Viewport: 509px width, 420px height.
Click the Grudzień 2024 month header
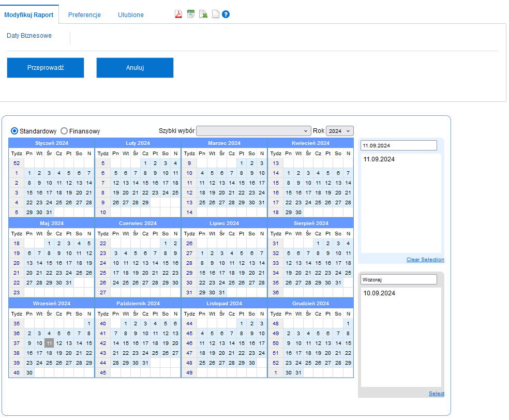310,303
